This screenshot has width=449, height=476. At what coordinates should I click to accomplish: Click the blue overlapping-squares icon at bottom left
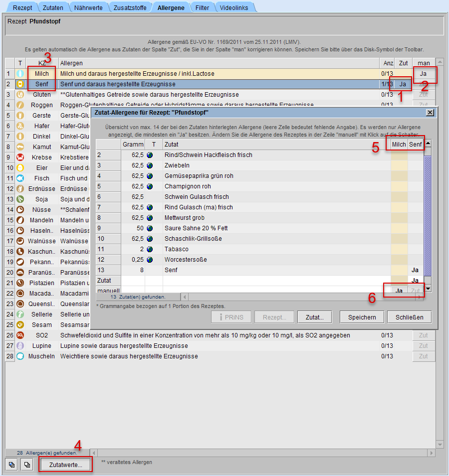point(11,465)
